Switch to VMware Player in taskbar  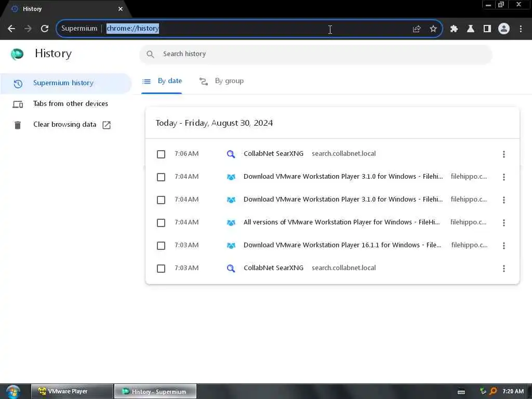(72, 392)
